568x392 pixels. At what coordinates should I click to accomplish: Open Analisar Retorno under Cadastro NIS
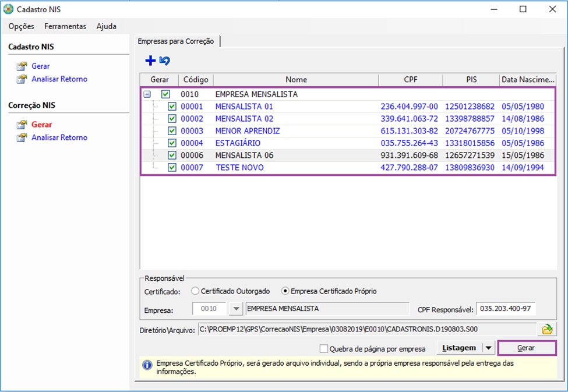tap(59, 79)
